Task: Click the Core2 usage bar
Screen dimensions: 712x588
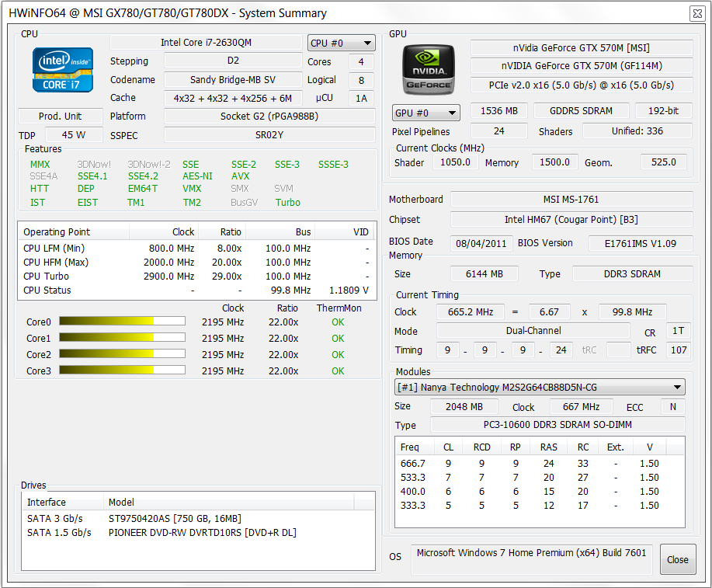Action: [122, 354]
